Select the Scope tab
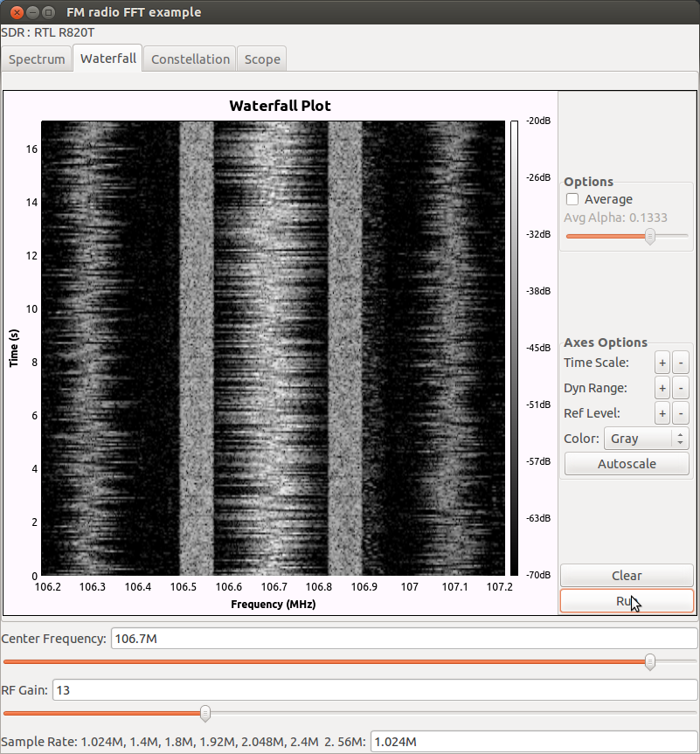 point(262,59)
